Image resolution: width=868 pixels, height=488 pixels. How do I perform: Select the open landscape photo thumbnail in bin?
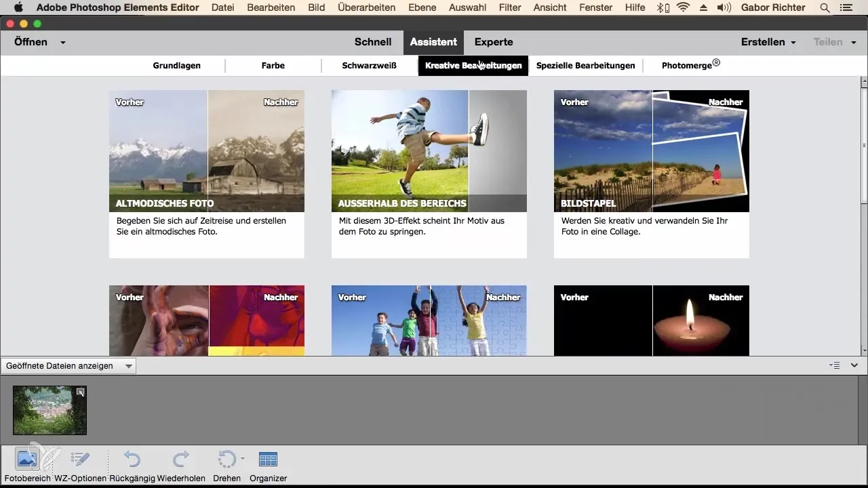[x=50, y=410]
